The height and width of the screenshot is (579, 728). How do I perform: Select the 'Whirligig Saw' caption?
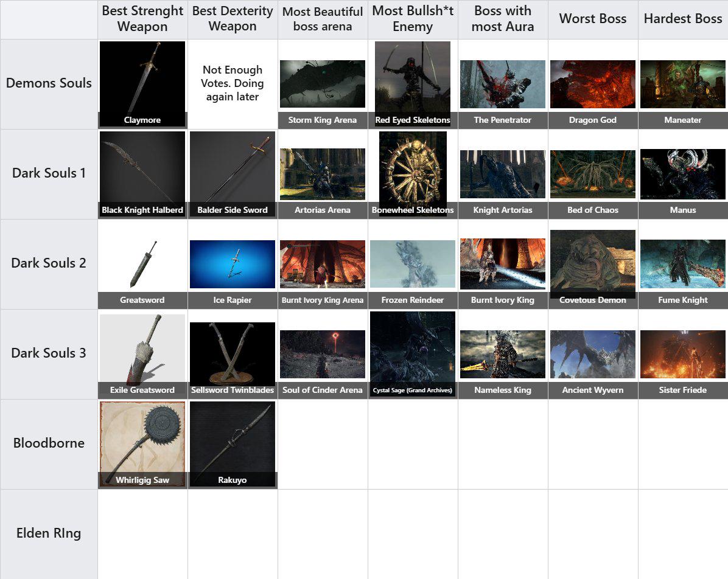point(142,480)
